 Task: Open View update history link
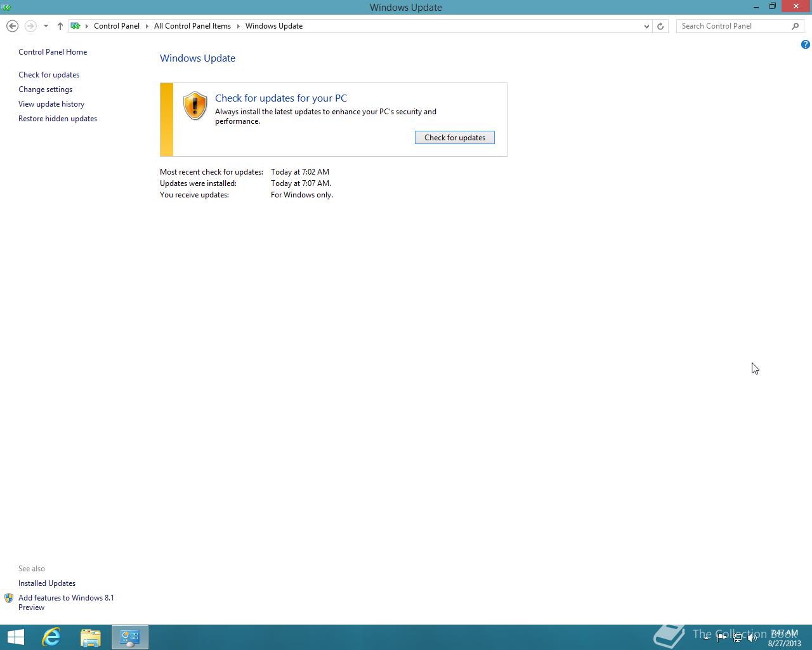point(51,104)
